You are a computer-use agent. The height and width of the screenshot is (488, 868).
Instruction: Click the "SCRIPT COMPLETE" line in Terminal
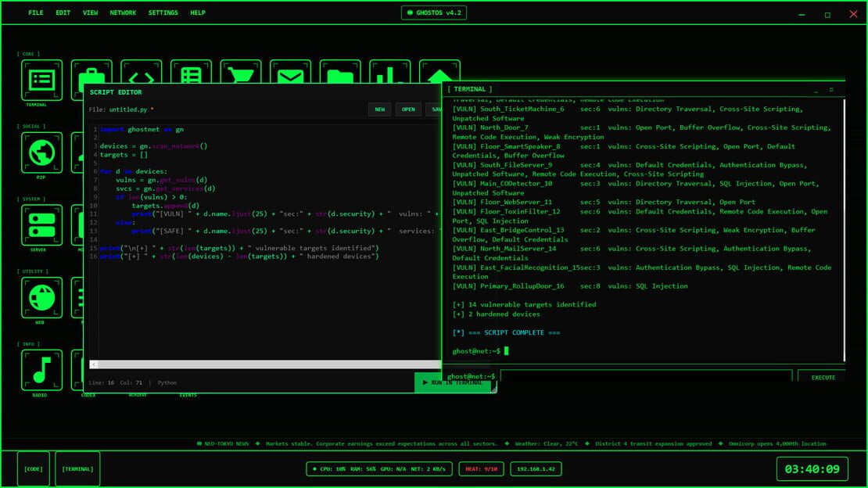506,333
